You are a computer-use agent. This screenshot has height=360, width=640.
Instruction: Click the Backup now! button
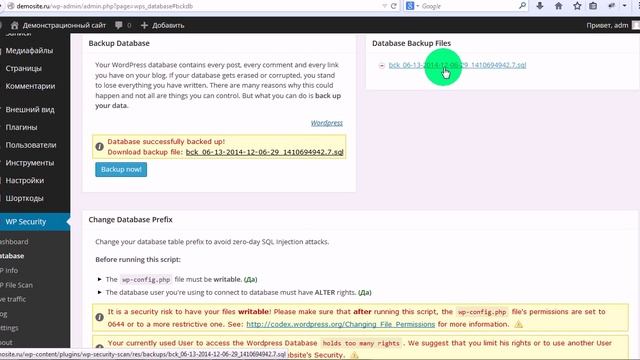click(x=121, y=169)
